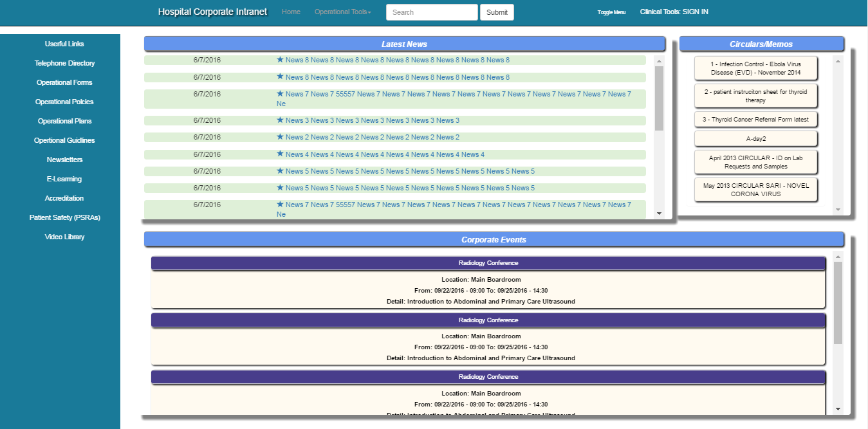Expand the Operational Tools dropdown
The image size is (868, 429).
pyautogui.click(x=343, y=12)
